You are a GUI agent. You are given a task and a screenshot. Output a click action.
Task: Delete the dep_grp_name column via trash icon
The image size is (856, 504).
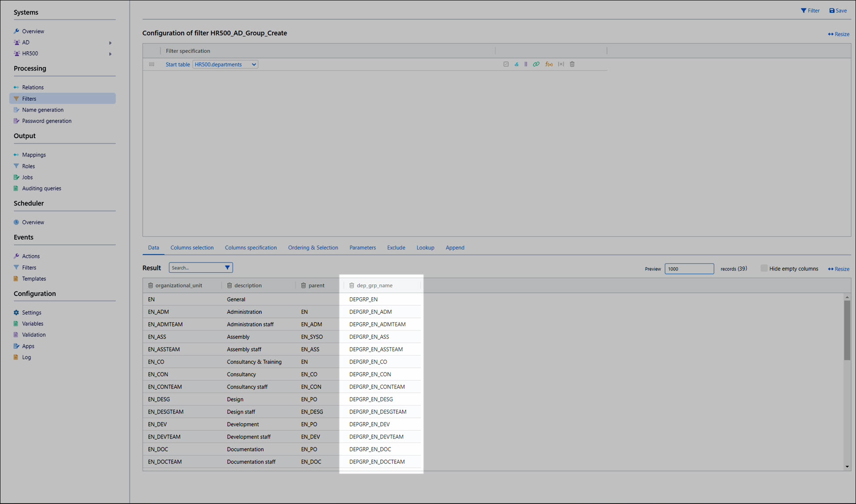(x=351, y=286)
